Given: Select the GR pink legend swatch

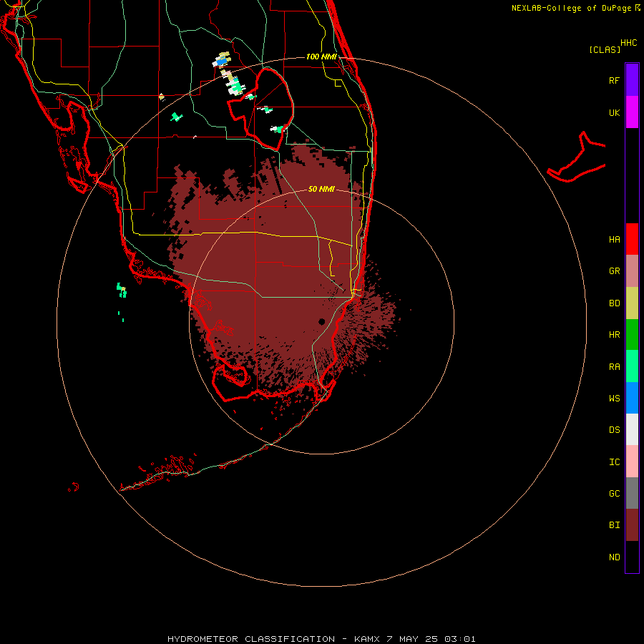Looking at the screenshot, I should pos(632,271).
